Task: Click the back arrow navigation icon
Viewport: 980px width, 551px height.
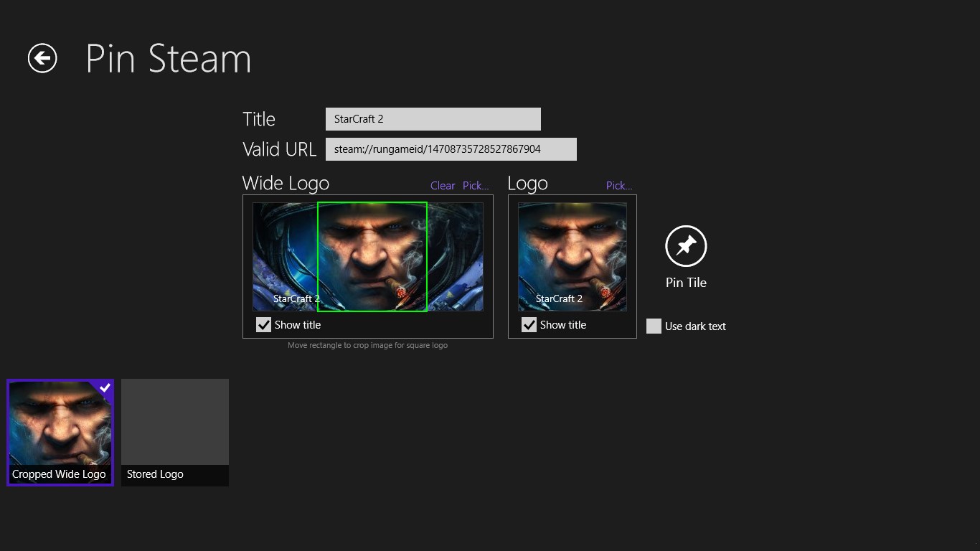Action: (42, 59)
